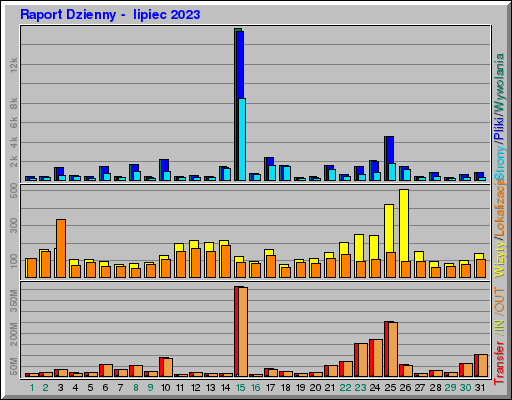Click the cyan Strony bar for day 15

click(242, 139)
